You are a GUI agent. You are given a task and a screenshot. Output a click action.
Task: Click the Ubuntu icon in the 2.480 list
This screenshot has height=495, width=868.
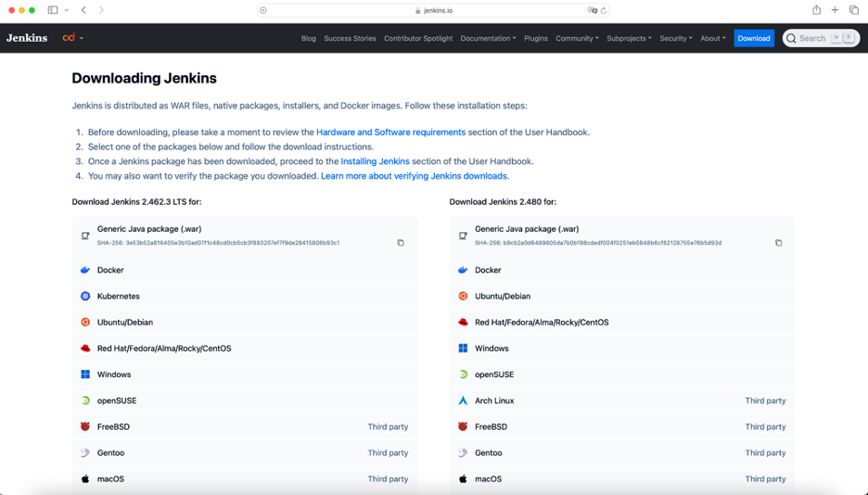[463, 296]
